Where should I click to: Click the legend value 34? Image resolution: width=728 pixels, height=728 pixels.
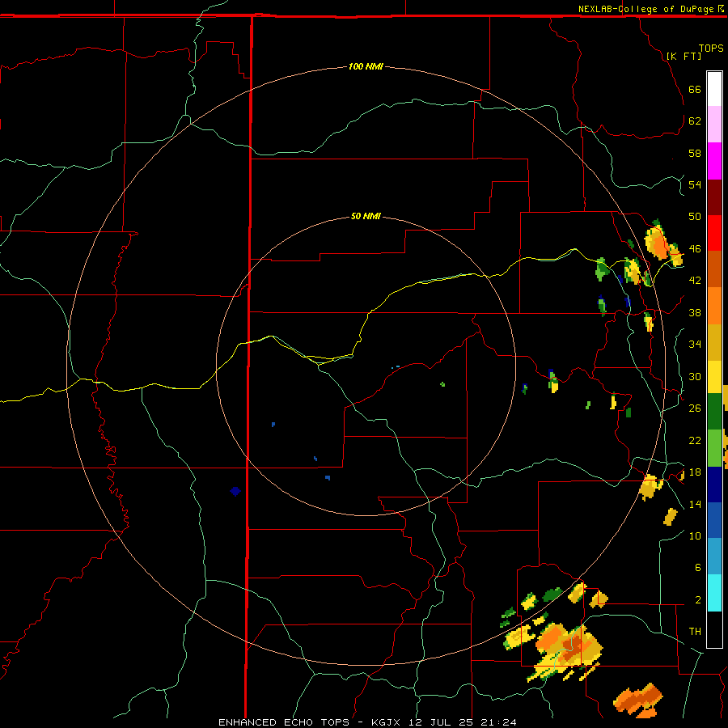695,344
